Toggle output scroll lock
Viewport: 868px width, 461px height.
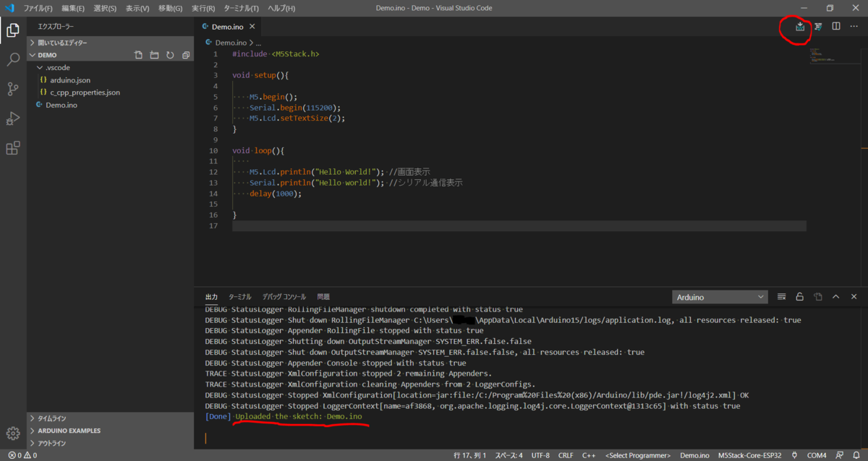coord(800,297)
